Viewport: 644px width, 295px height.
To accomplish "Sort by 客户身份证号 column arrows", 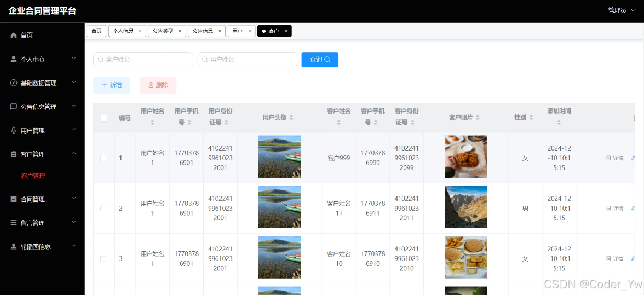I will tap(412, 122).
